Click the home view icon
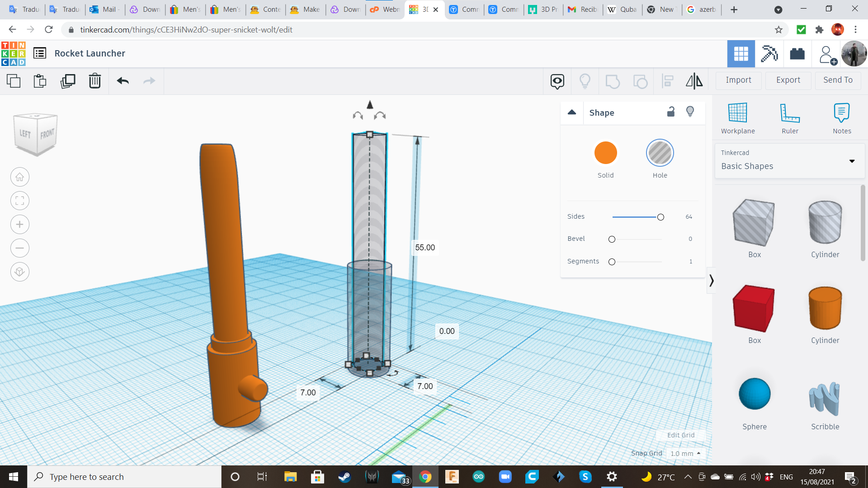The width and height of the screenshot is (868, 488). point(20,177)
